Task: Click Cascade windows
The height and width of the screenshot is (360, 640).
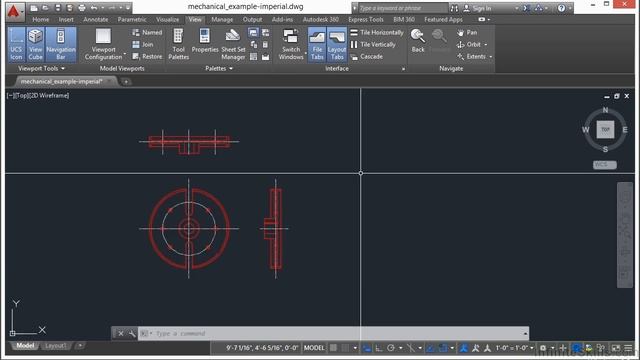Action: pyautogui.click(x=367, y=57)
